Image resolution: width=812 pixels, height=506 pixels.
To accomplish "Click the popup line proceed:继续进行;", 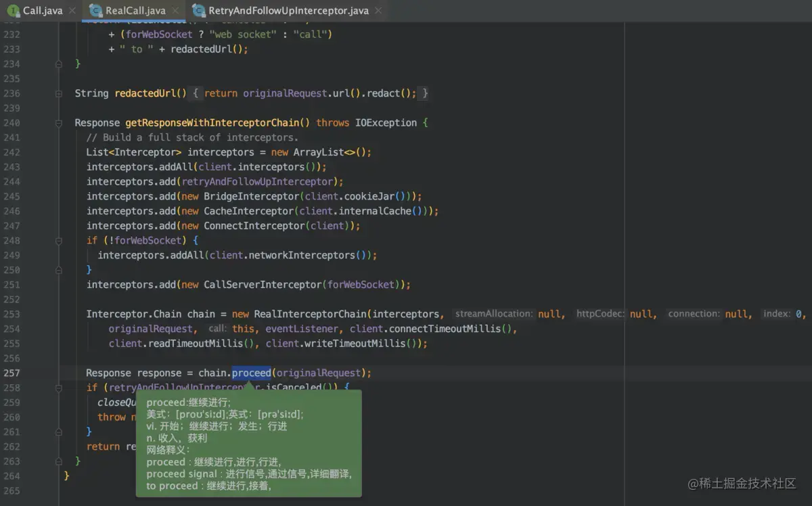I will [x=189, y=402].
